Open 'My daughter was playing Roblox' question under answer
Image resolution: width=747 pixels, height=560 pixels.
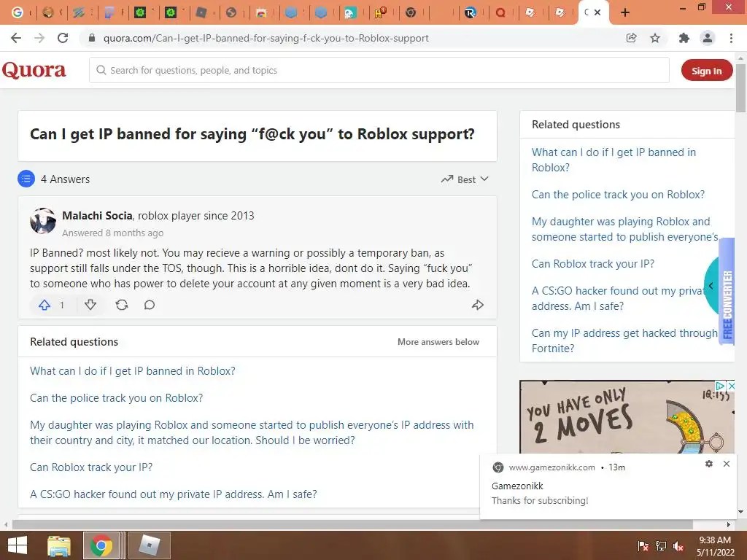[x=252, y=432]
